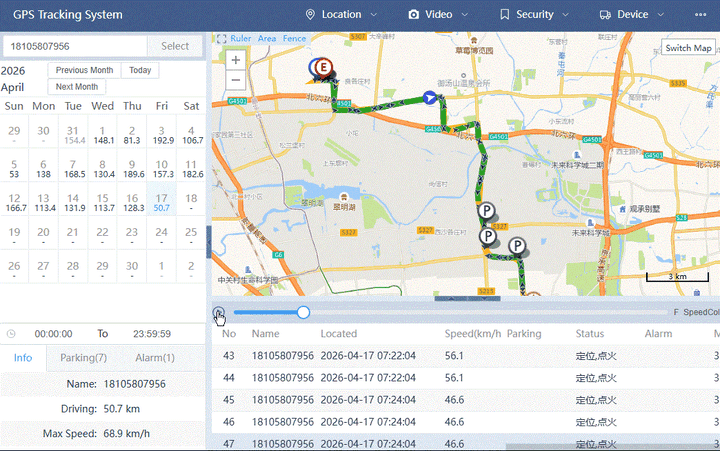Click the Switch Map button

pyautogui.click(x=689, y=48)
